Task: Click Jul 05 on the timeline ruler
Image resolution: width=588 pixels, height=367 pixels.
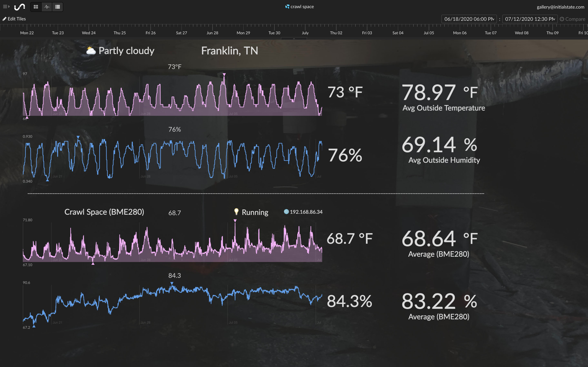Action: (429, 33)
